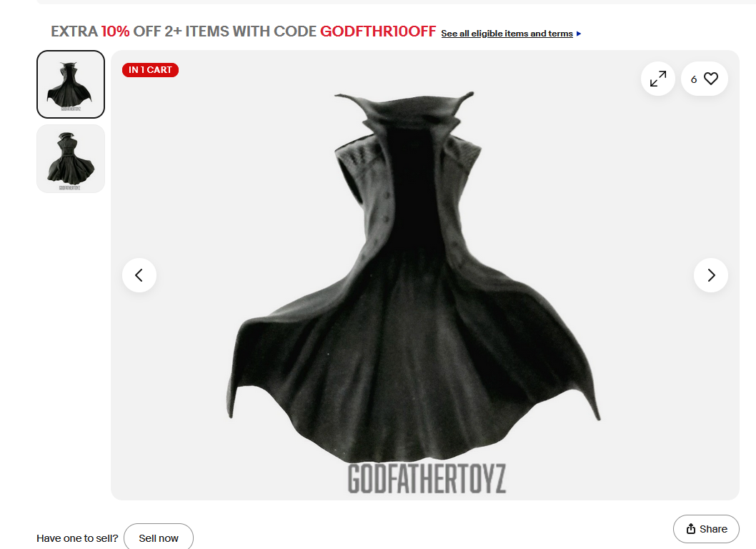Image resolution: width=756 pixels, height=549 pixels.
Task: Click the main black cloak product image
Action: (x=414, y=275)
